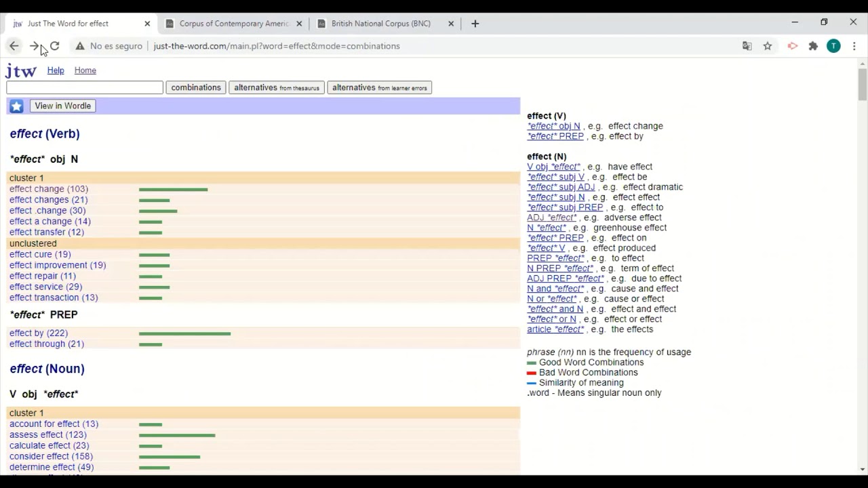Open effect cure (19) link
Image resolution: width=868 pixels, height=488 pixels.
point(40,255)
